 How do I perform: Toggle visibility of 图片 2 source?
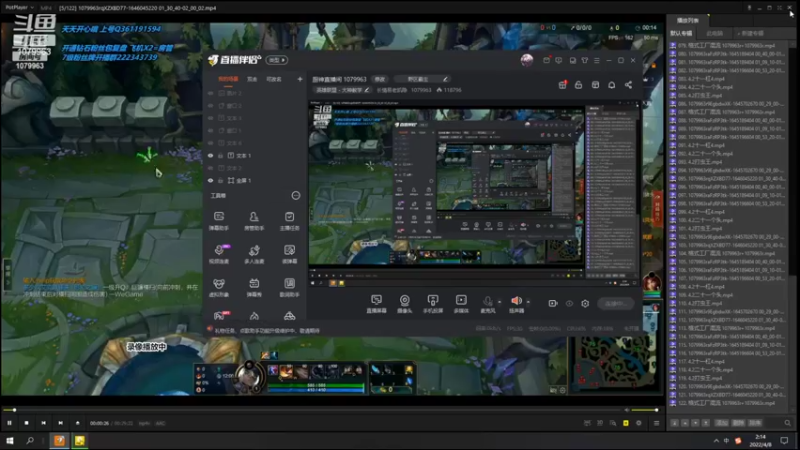[210, 93]
